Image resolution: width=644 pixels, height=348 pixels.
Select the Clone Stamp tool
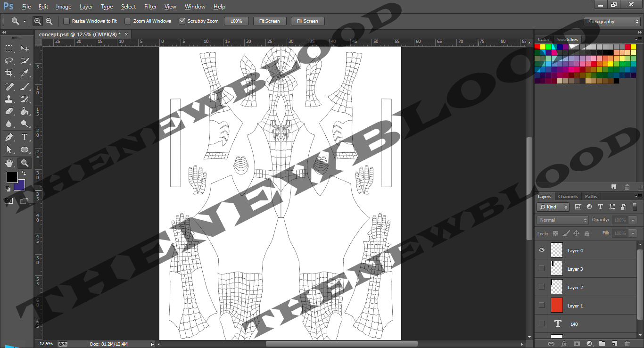pyautogui.click(x=9, y=99)
